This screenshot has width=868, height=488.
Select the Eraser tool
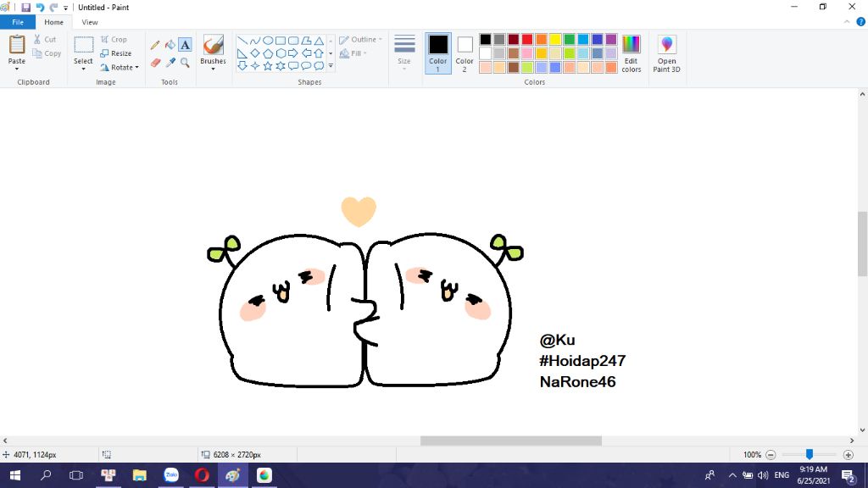tap(155, 63)
